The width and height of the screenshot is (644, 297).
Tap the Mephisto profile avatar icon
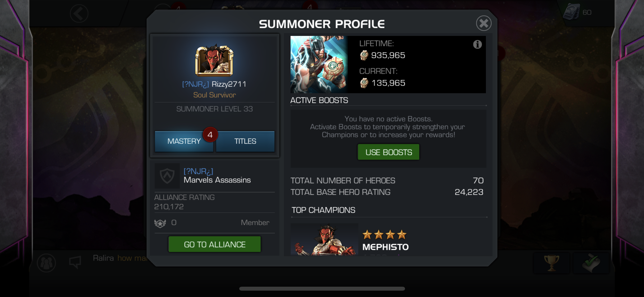(214, 60)
